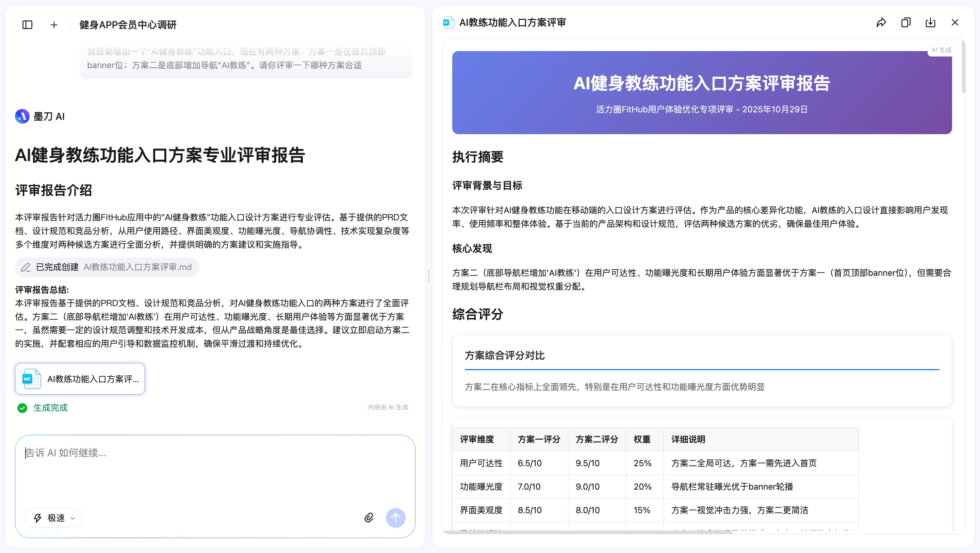Click the 墨刀 AI avatar logo
The height and width of the screenshot is (553, 980).
click(x=22, y=116)
